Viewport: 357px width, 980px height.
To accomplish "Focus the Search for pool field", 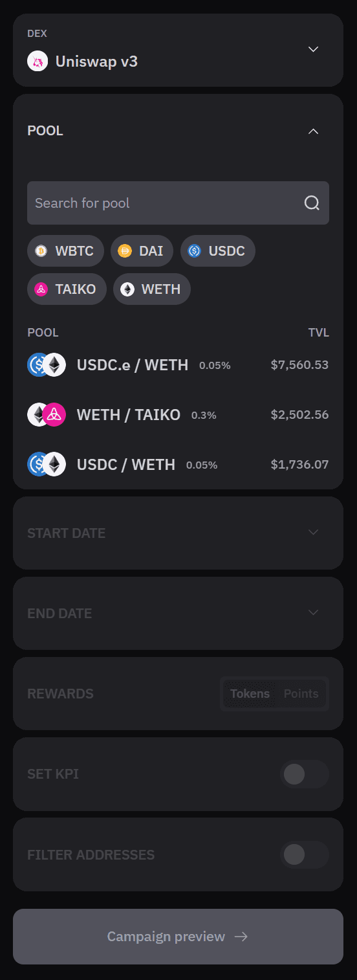I will click(x=178, y=203).
